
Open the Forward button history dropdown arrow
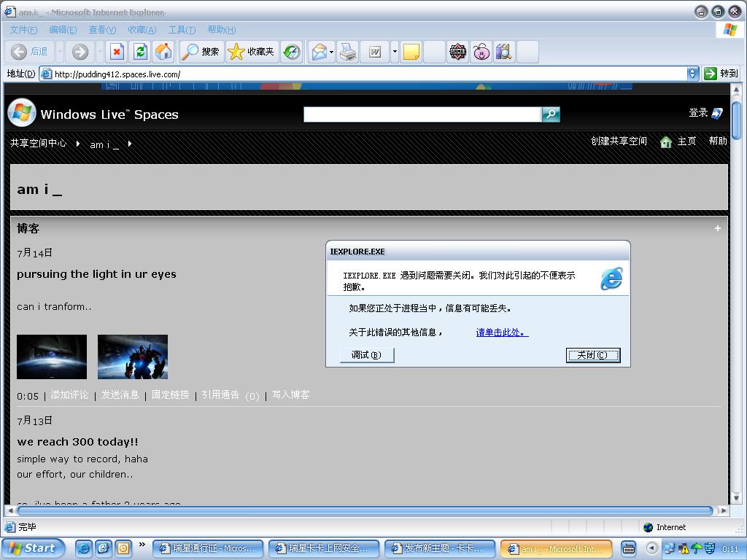pos(99,52)
